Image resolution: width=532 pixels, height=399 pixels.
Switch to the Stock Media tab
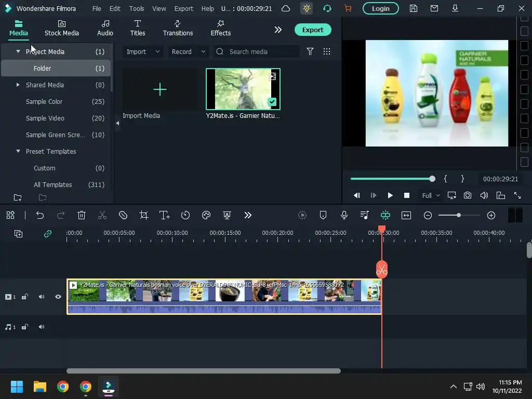[62, 28]
